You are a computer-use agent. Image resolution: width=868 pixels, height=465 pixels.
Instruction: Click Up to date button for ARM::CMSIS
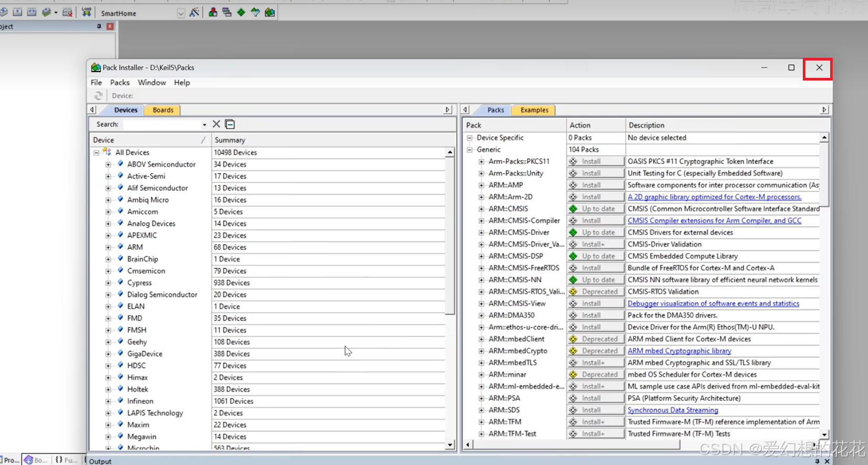(x=596, y=209)
